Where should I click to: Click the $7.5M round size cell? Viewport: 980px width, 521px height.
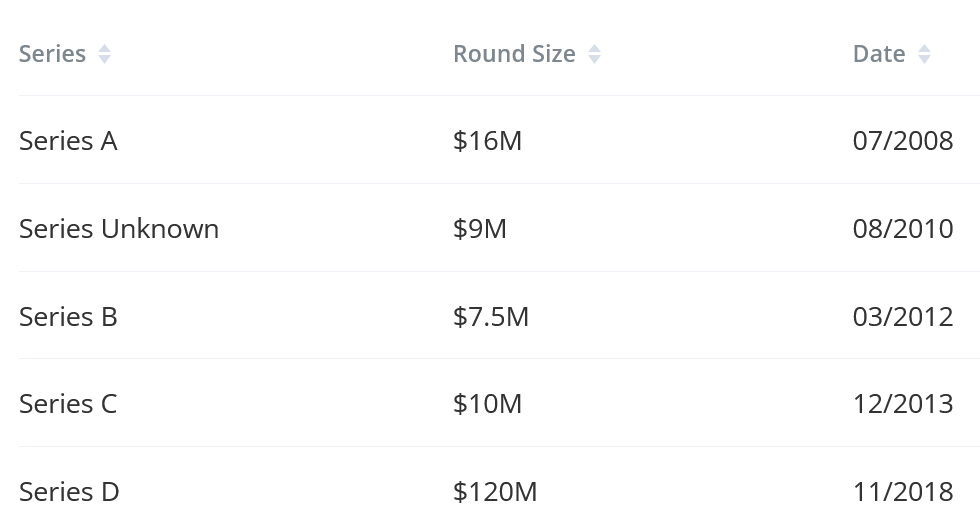pyautogui.click(x=491, y=317)
